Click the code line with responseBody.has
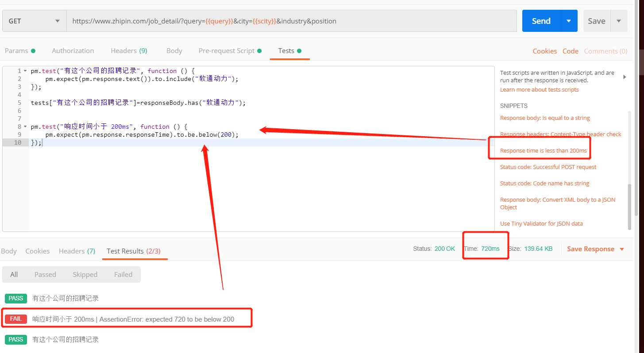This screenshot has height=353, width=644. click(138, 103)
